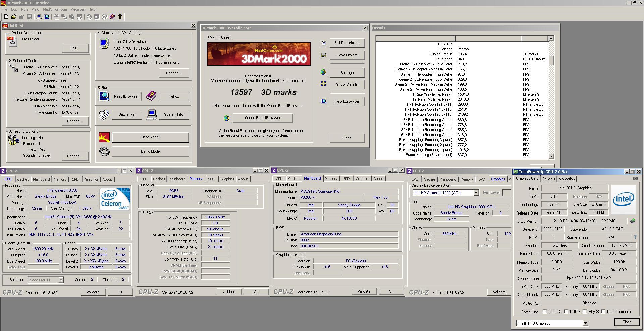Click the GPU-Z camera screenshot icon

pos(635,178)
